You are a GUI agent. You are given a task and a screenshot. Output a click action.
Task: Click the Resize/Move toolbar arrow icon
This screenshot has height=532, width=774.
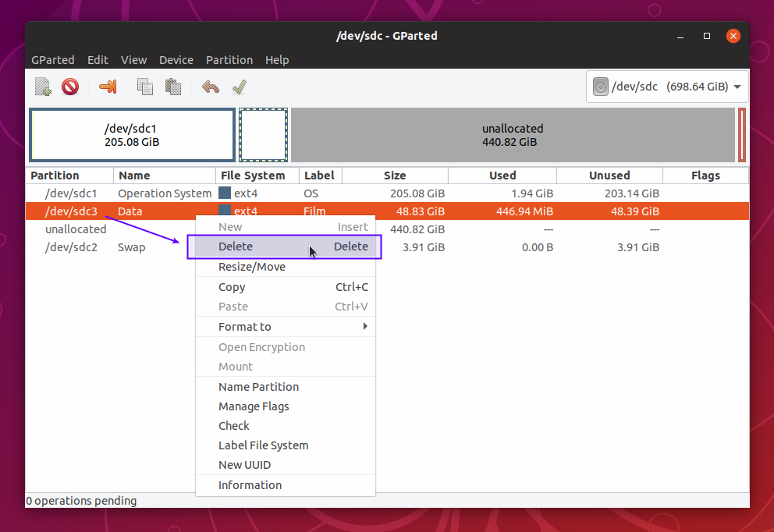[x=108, y=87]
